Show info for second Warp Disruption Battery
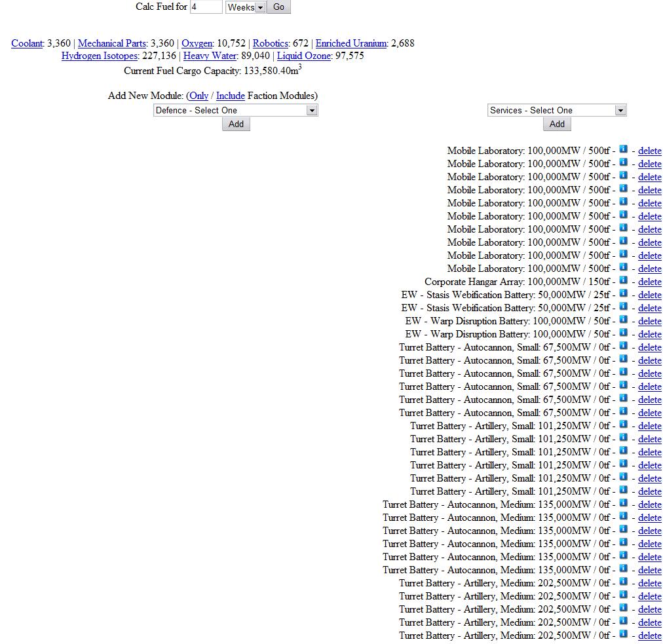The height and width of the screenshot is (644, 663). [x=623, y=332]
